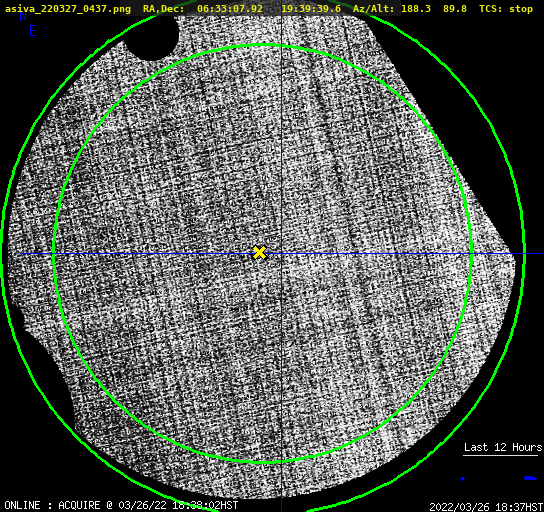Click the blue elongated blob at bottom right
Image resolution: width=544 pixels, height=512 pixels.
[530, 478]
